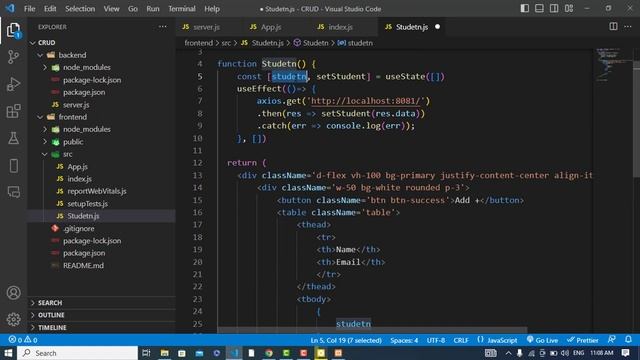Change indentation Spaces: 4
The width and height of the screenshot is (640, 360).
(404, 340)
